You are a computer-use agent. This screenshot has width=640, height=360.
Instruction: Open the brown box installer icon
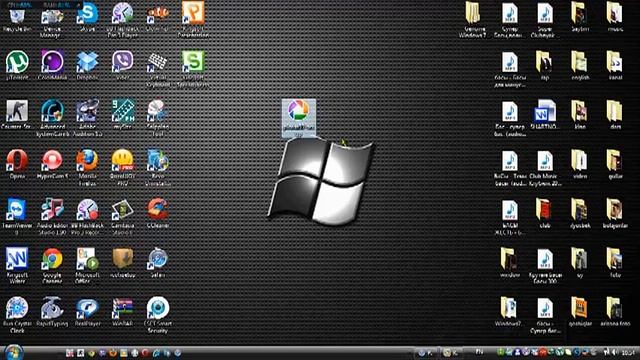point(122,263)
